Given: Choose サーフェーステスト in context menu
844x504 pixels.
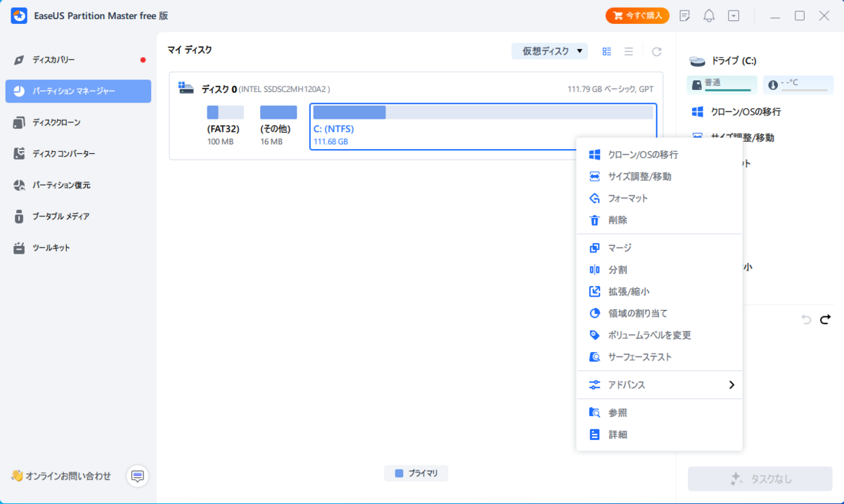Looking at the screenshot, I should [x=659, y=357].
